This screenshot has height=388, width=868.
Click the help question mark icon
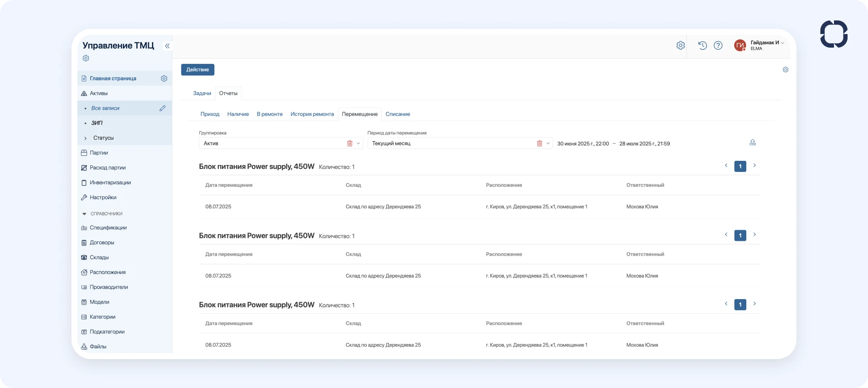coord(718,46)
